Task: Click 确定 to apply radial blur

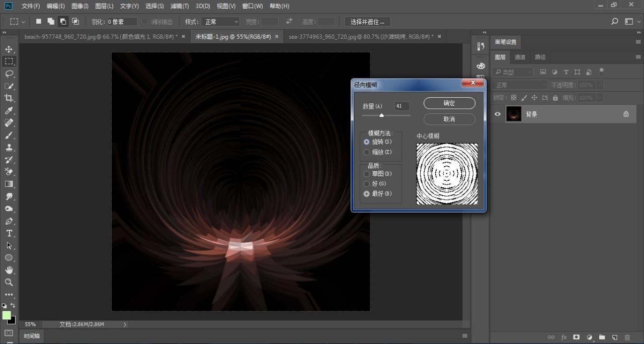Action: (x=449, y=103)
